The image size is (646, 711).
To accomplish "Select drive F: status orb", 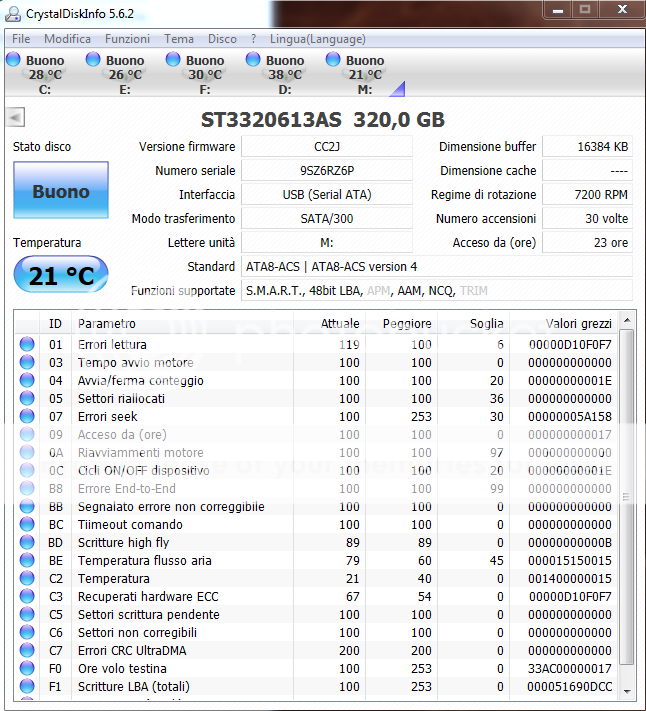I will coord(174,60).
